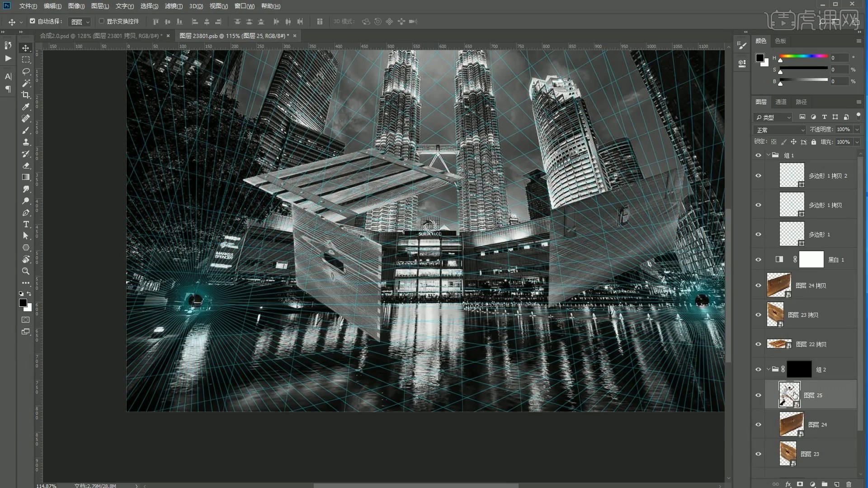Image resolution: width=868 pixels, height=488 pixels.
Task: Close 图层 23801.psb document tab
Action: (295, 36)
